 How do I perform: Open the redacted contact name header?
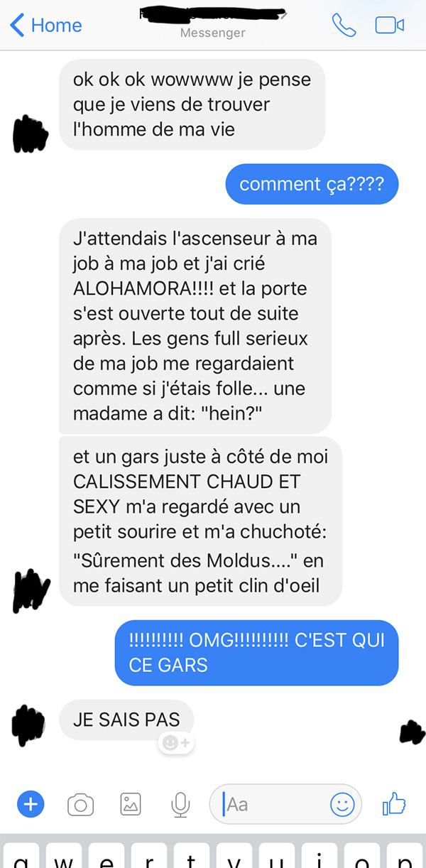click(212, 14)
